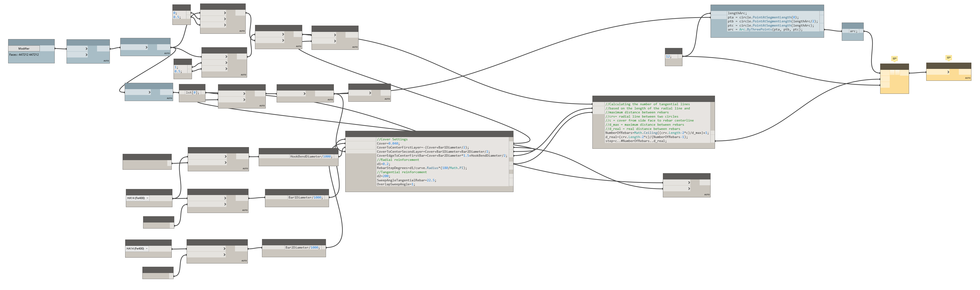980x290 pixels.
Task: Open HA14 (Fe400) dropdown feeding Bar1Diameter
Action: [x=138, y=198]
